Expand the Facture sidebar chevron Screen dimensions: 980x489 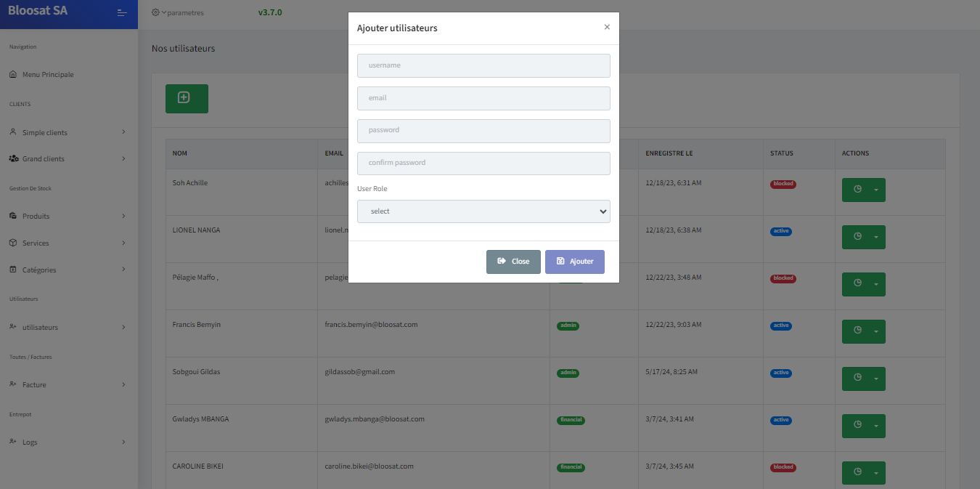click(123, 384)
